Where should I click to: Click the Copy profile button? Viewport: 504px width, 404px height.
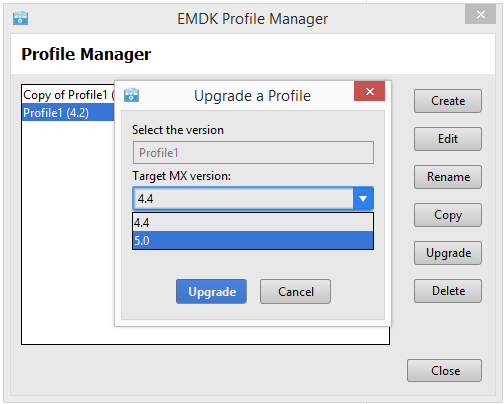click(448, 215)
